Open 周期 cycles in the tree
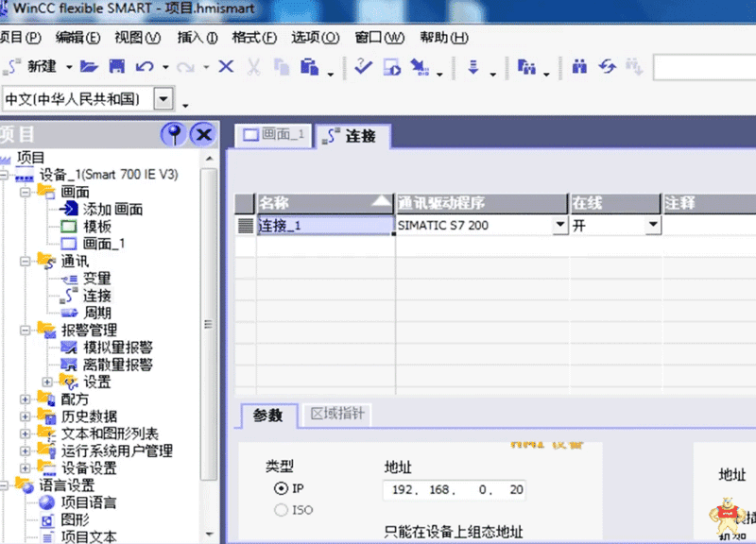756x544 pixels. (97, 313)
